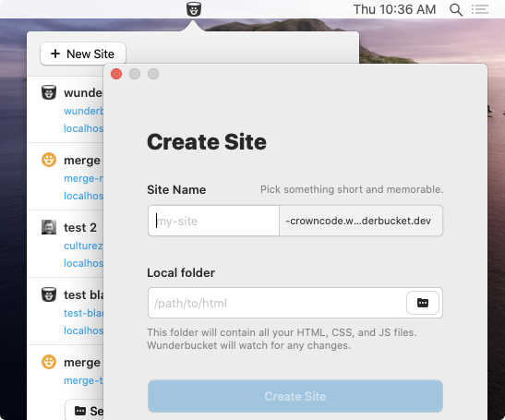Image resolution: width=505 pixels, height=420 pixels.
Task: Click the 'Pick something short and memorable.' hint
Action: click(352, 189)
